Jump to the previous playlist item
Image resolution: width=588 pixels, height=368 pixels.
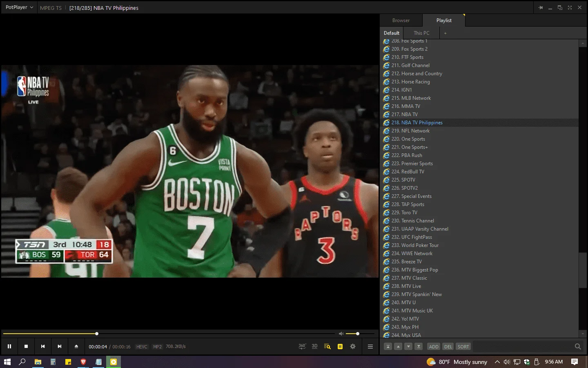point(43,346)
